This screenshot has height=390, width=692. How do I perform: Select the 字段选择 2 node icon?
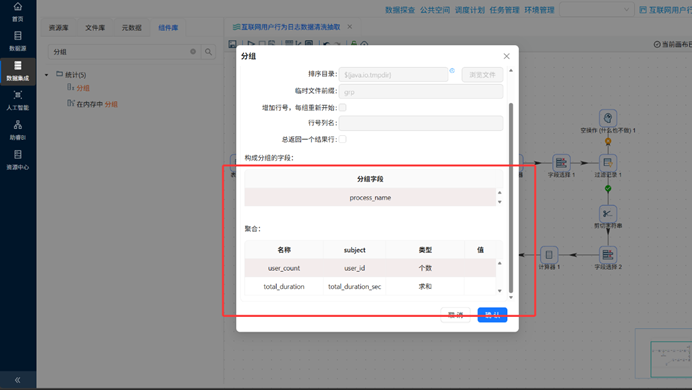coord(608,255)
